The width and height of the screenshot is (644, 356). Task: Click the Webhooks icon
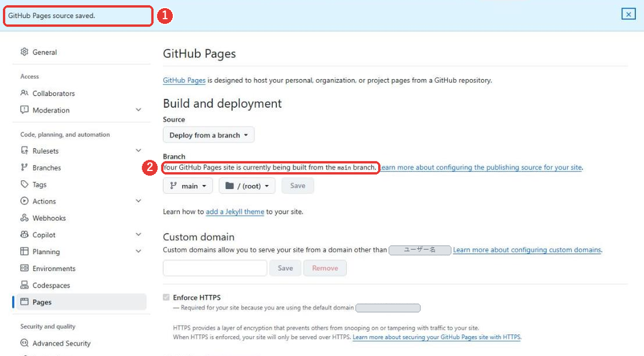[24, 218]
